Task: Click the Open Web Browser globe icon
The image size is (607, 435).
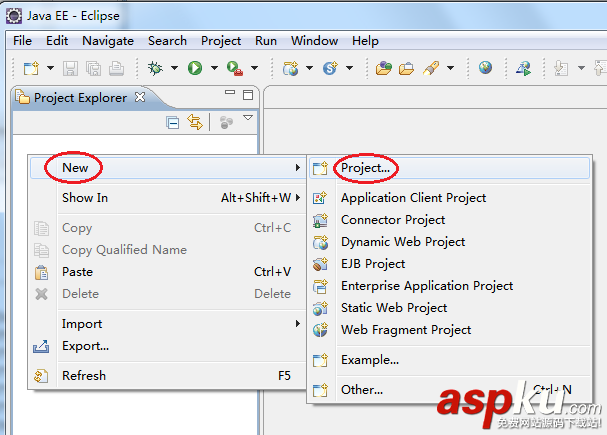Action: (x=485, y=68)
